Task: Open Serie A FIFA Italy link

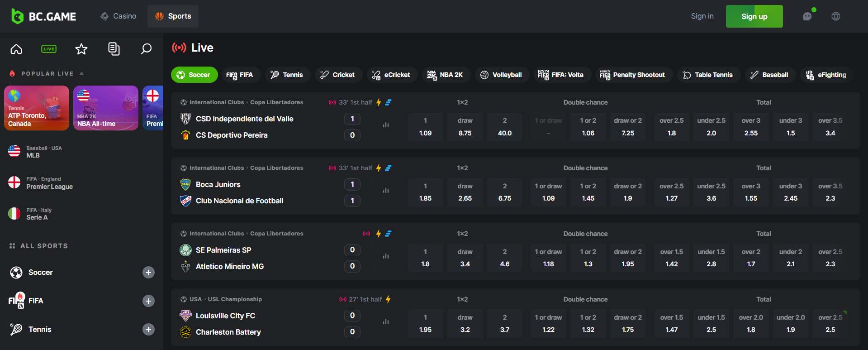Action: [x=37, y=217]
